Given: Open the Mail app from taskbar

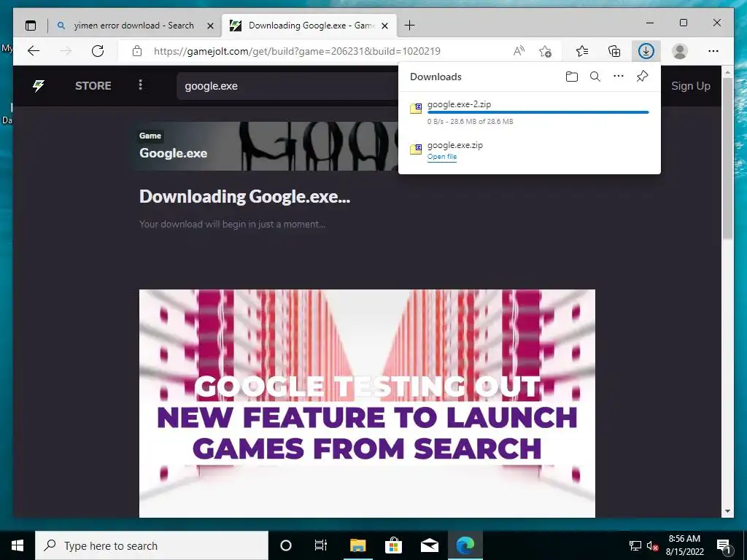Looking at the screenshot, I should click(x=429, y=545).
